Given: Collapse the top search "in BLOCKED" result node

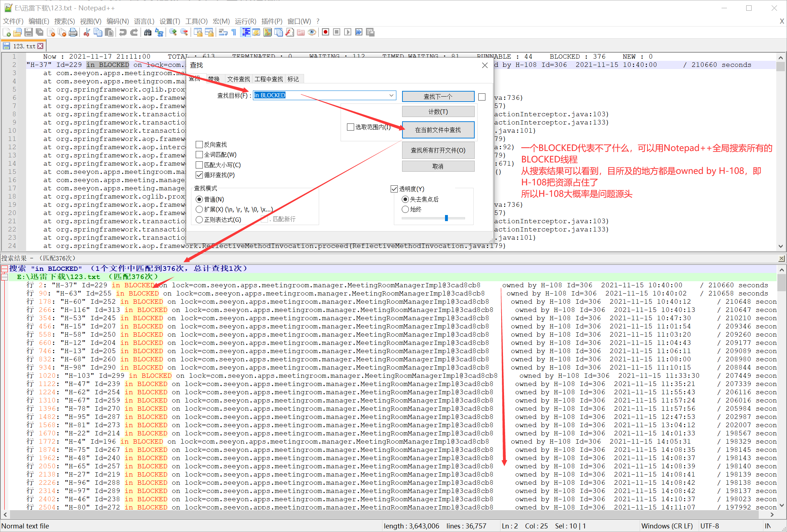Looking at the screenshot, I should 4,269.
